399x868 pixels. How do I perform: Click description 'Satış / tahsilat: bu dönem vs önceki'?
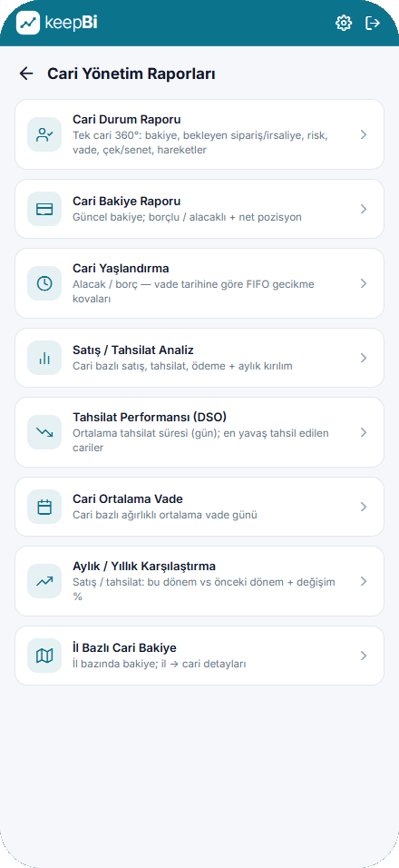coord(204,589)
